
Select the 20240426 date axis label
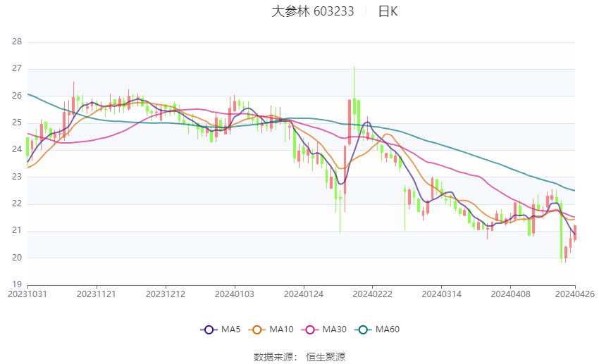coord(575,294)
